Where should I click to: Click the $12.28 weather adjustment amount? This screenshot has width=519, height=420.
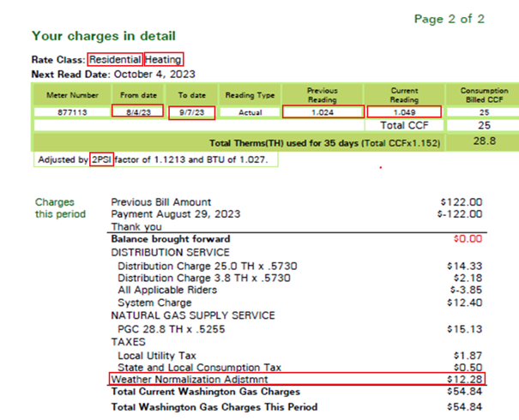[x=465, y=380]
